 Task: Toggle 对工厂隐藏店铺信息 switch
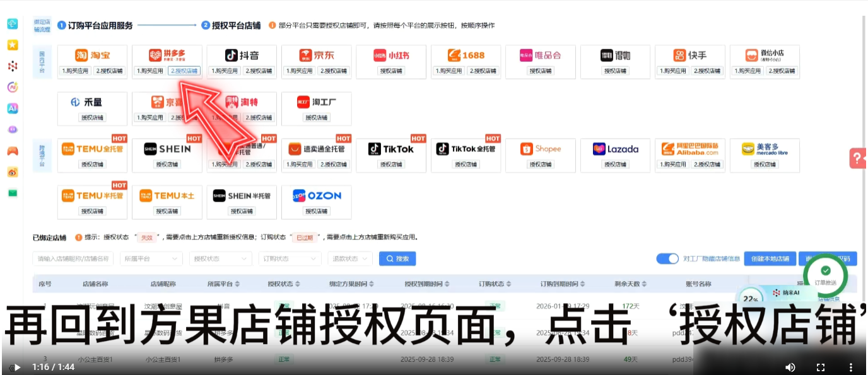[667, 258]
